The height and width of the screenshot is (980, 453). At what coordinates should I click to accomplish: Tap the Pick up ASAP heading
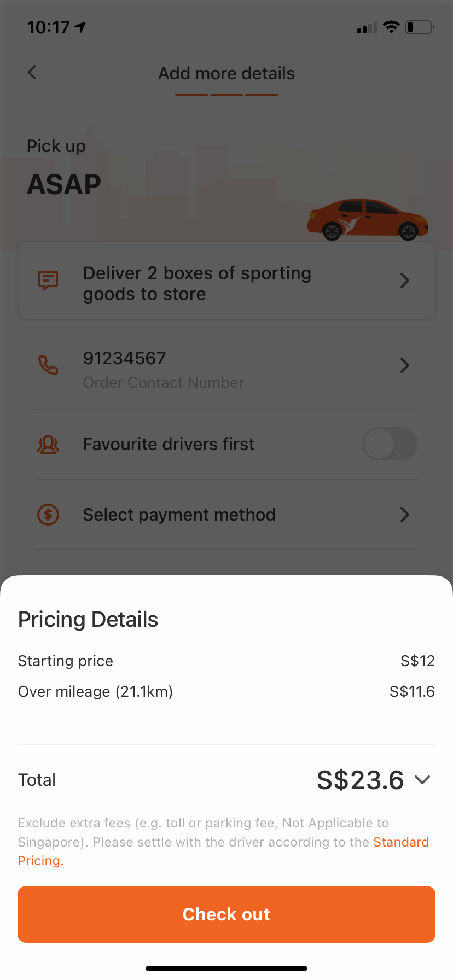coord(64,168)
